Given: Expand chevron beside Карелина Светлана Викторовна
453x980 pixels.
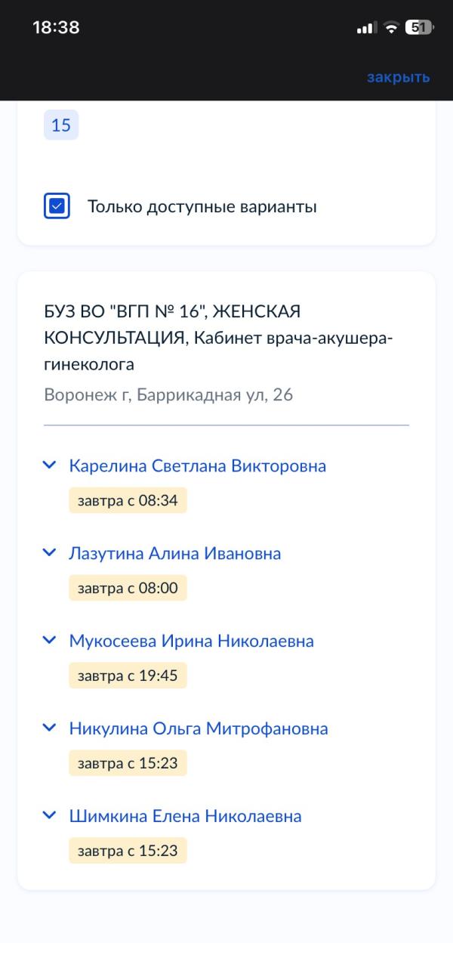Looking at the screenshot, I should [50, 465].
